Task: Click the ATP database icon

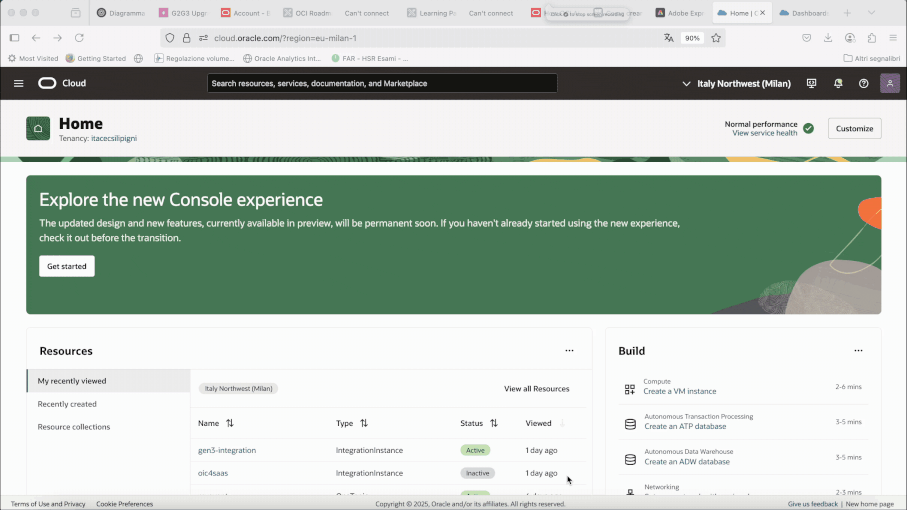Action: click(631, 424)
